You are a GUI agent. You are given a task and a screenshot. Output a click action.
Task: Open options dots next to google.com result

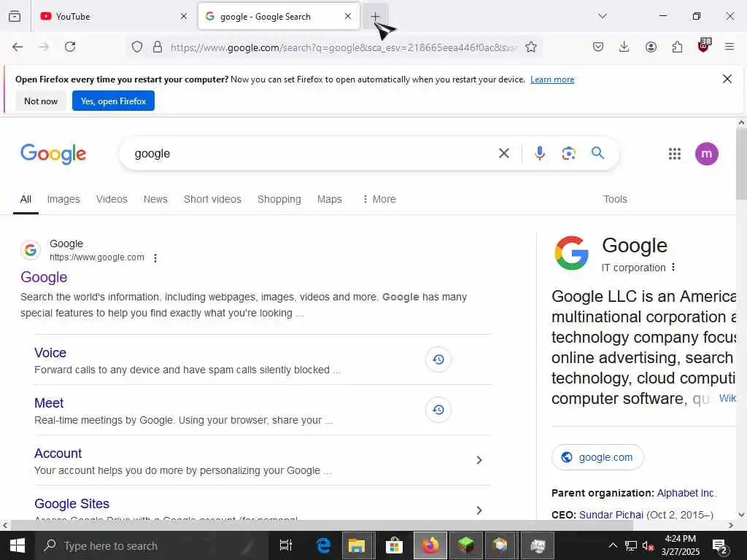[155, 258]
